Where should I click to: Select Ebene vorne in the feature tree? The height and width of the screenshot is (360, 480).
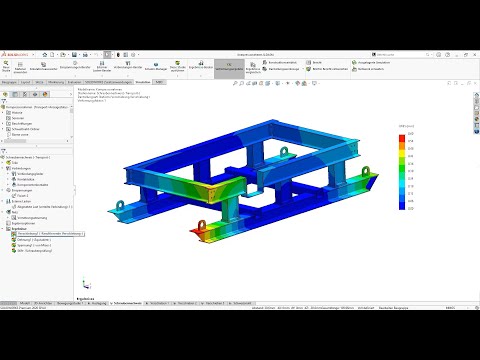[x=20, y=134]
